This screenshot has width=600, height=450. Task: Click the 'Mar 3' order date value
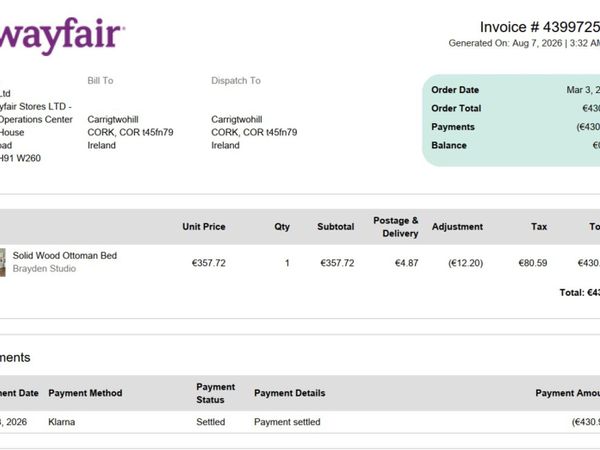(583, 90)
